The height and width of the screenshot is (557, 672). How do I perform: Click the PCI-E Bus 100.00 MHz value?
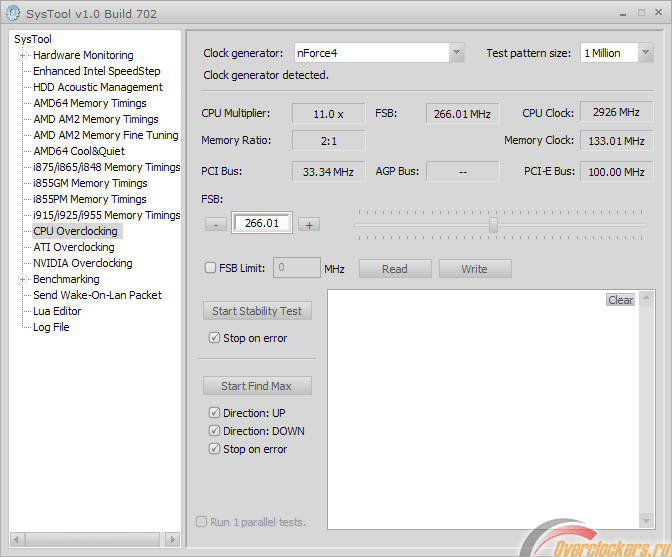[x=617, y=171]
